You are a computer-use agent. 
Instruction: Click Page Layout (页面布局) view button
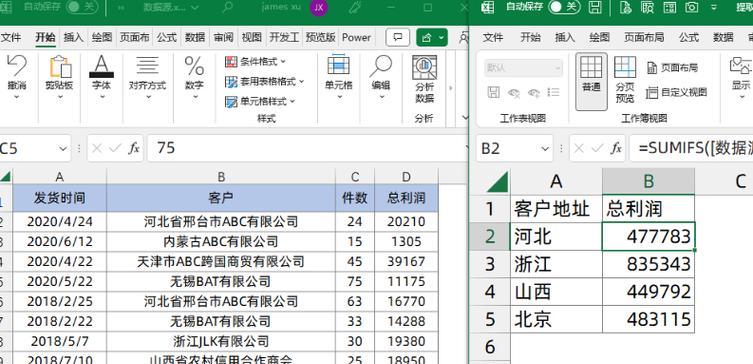pos(672,68)
